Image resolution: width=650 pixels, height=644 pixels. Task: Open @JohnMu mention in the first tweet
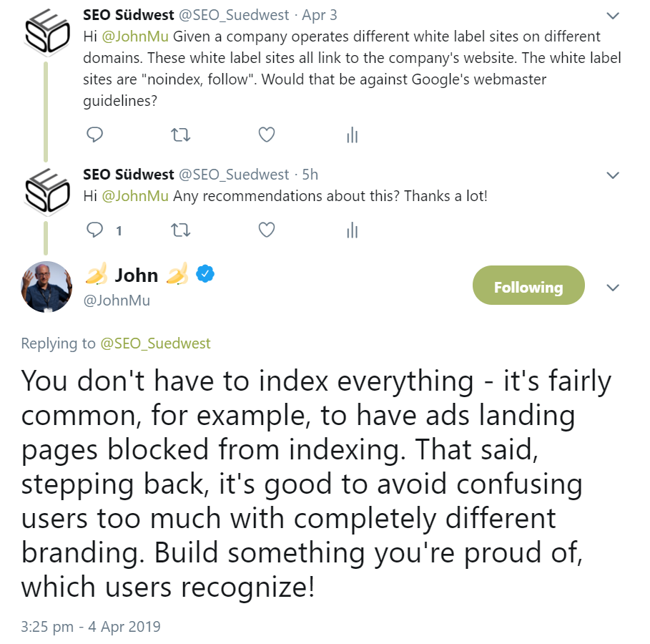pos(135,36)
